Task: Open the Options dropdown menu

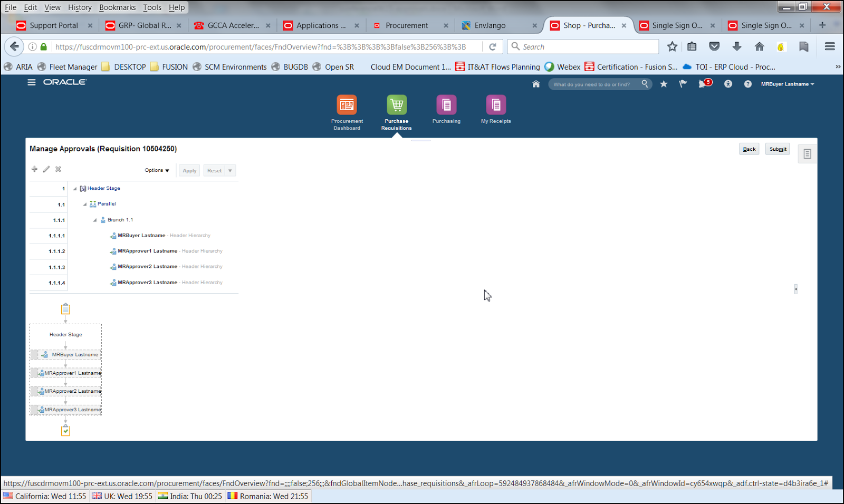Action: 156,170
